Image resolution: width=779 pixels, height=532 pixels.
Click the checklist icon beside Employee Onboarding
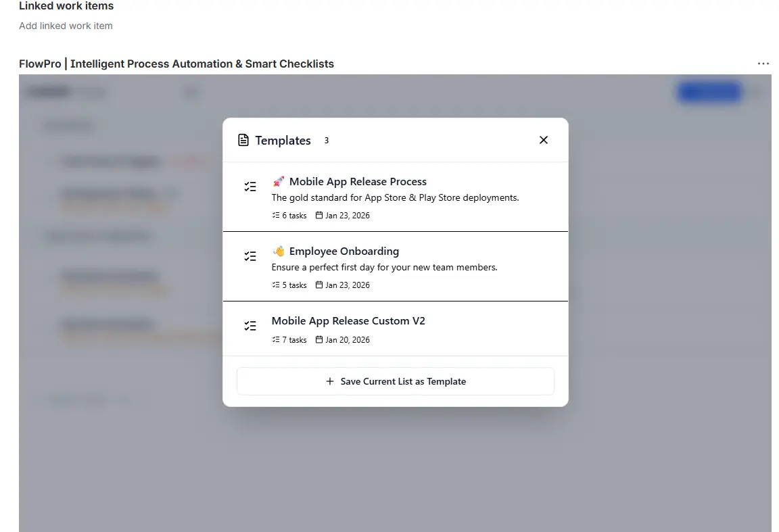click(250, 256)
